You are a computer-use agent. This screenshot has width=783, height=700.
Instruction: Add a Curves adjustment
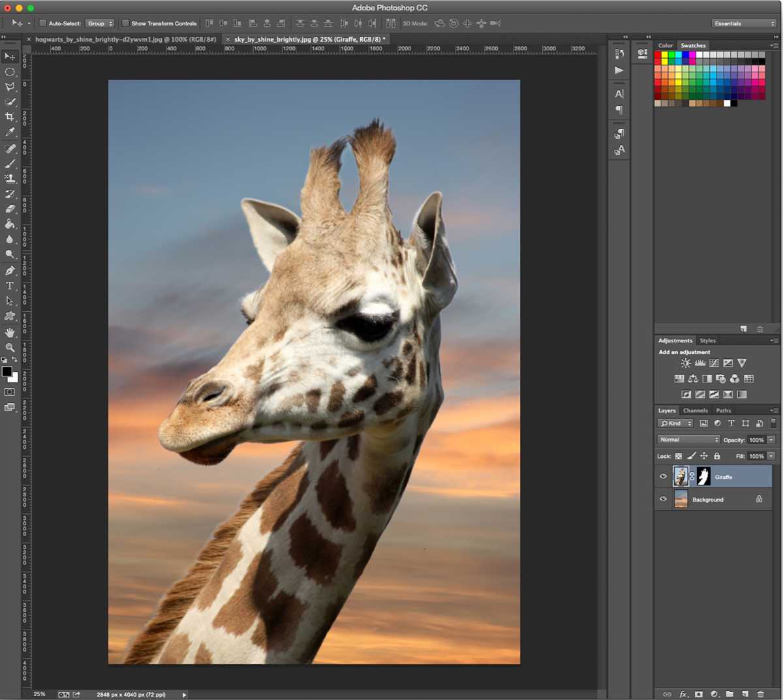point(714,363)
